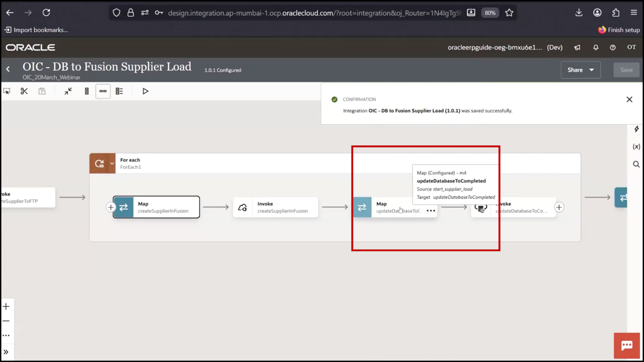This screenshot has width=644, height=362.
Task: Click the Map updateDatabaseToCompleted arrows icon
Action: point(362,207)
